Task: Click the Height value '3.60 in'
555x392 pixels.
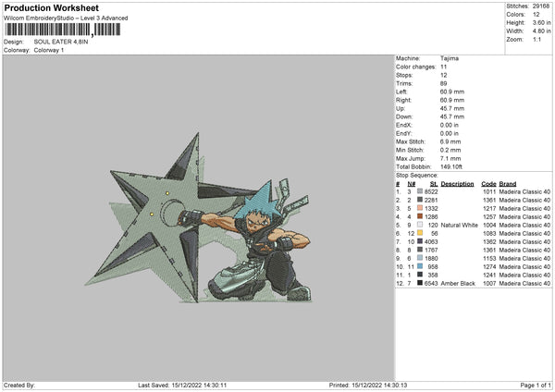Action: coord(541,22)
